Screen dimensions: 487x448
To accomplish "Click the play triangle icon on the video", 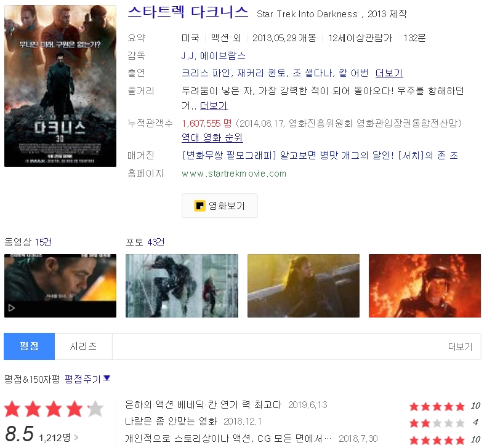I will (12, 308).
